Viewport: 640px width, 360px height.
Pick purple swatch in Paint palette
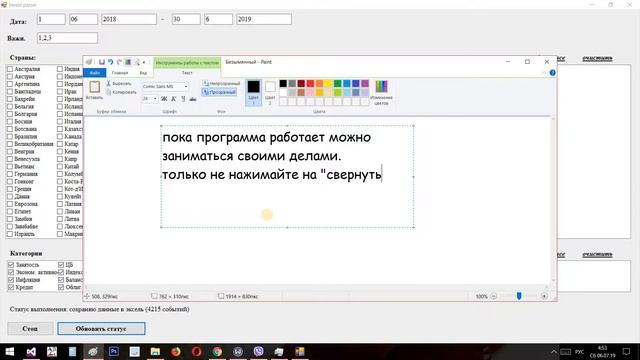[365, 84]
